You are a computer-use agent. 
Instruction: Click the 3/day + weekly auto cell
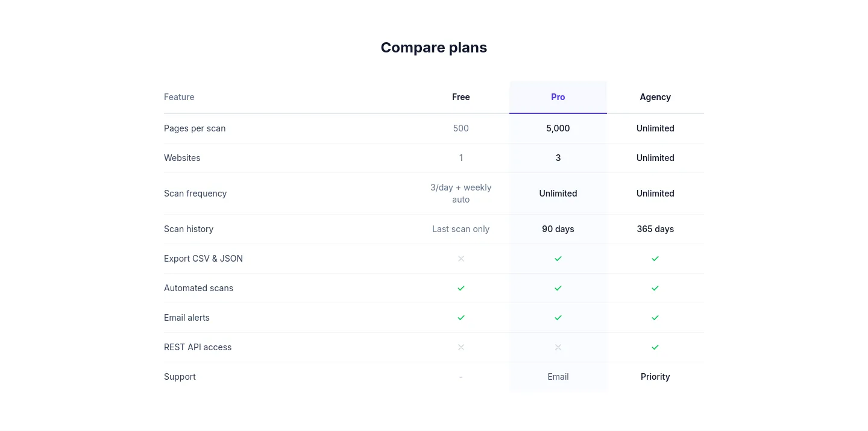[461, 193]
